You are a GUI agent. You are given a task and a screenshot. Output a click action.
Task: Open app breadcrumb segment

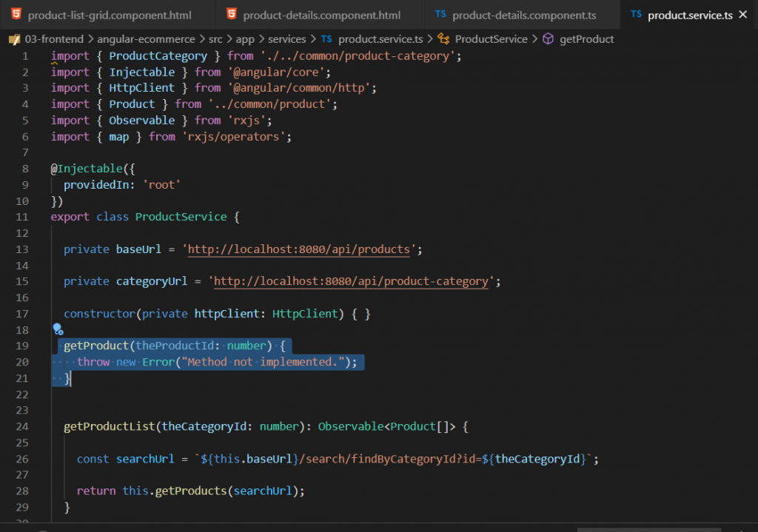[x=245, y=39]
